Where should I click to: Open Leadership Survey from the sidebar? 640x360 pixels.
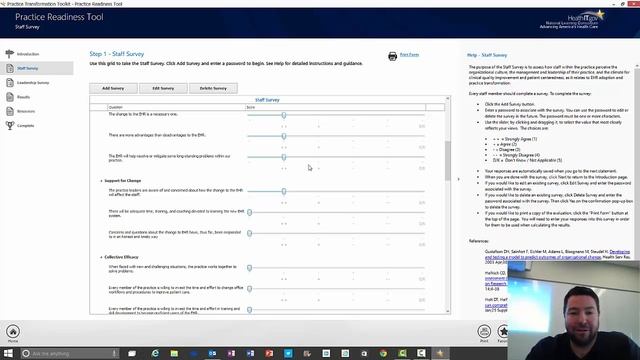pos(33,83)
